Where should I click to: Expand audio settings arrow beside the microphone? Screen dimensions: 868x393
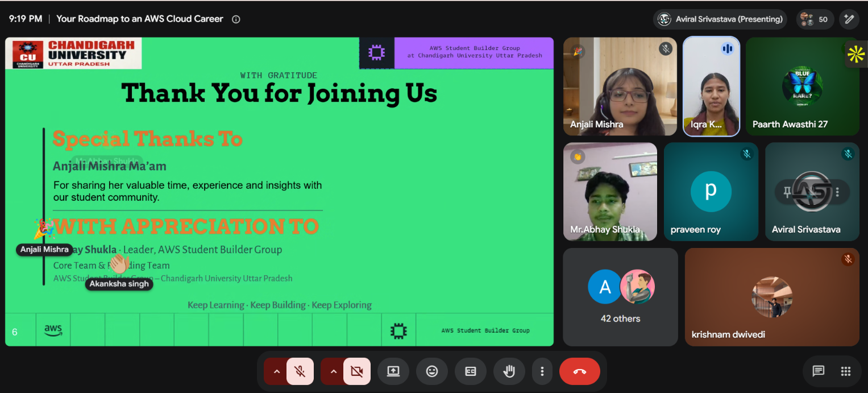click(277, 371)
